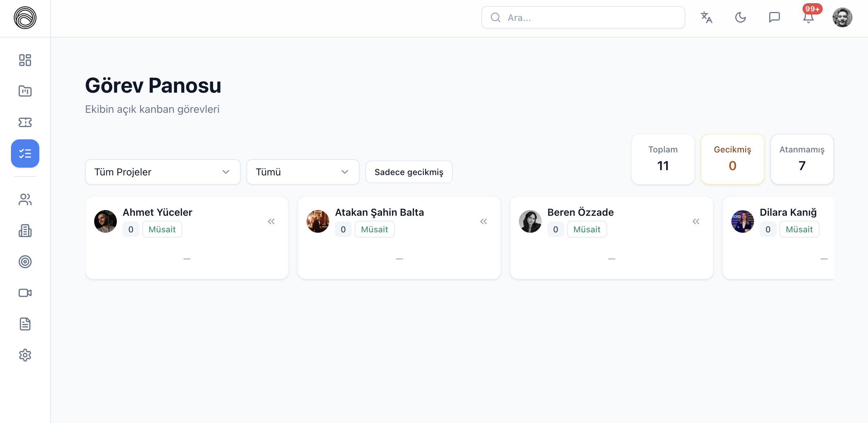Click the Ahmet Yüceler name
This screenshot has width=868, height=423.
tap(158, 212)
